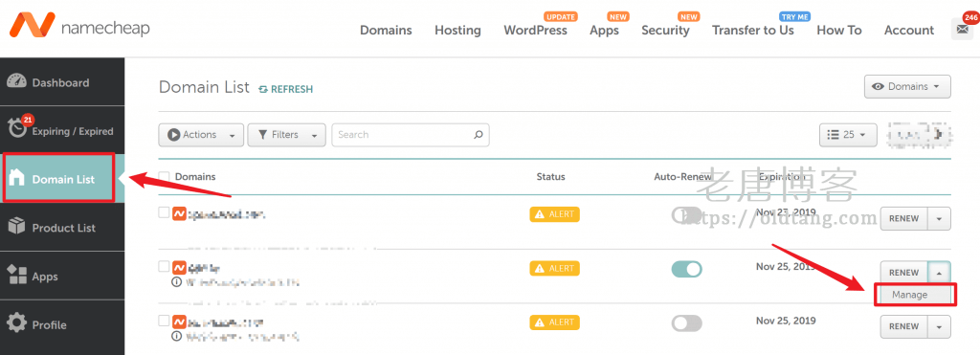Open the Expiring / Expired clock icon
The width and height of the screenshot is (980, 355).
(17, 129)
